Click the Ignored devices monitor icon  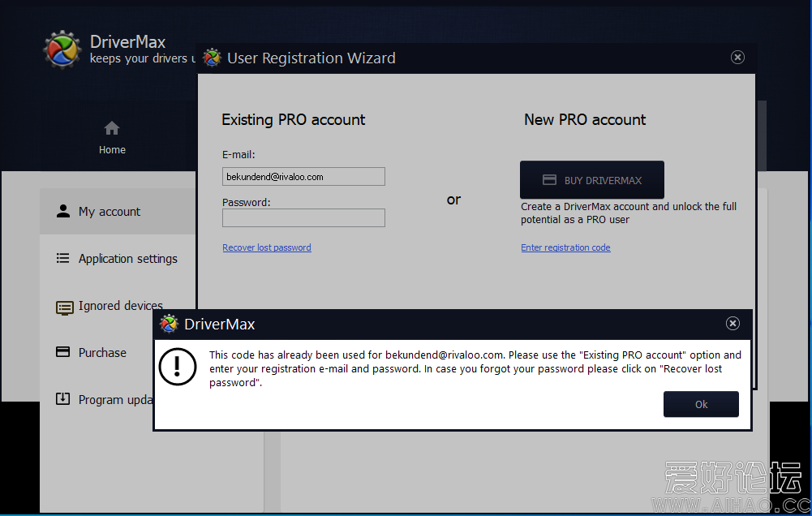tap(65, 307)
